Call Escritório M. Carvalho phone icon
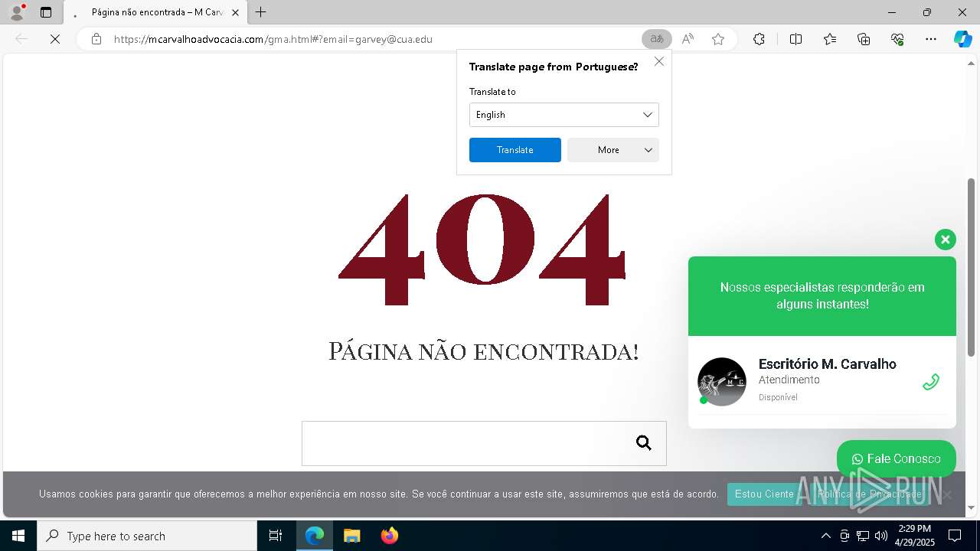 [x=931, y=382]
